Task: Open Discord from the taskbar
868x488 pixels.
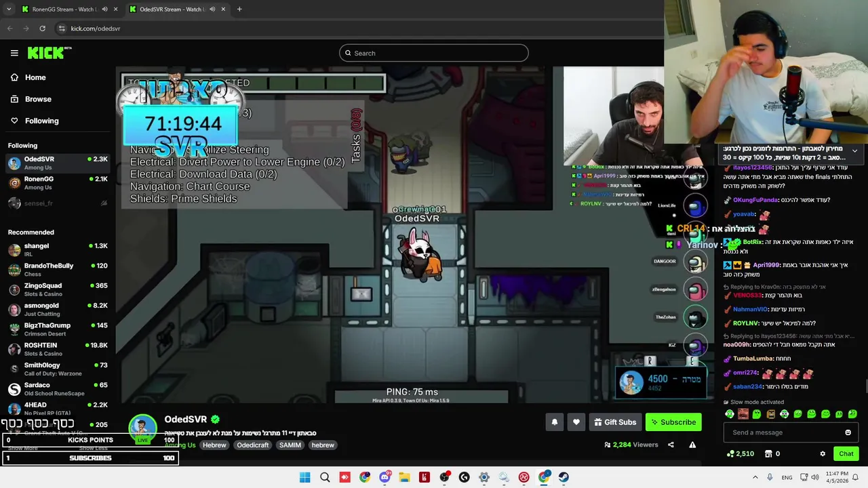Action: [x=384, y=477]
